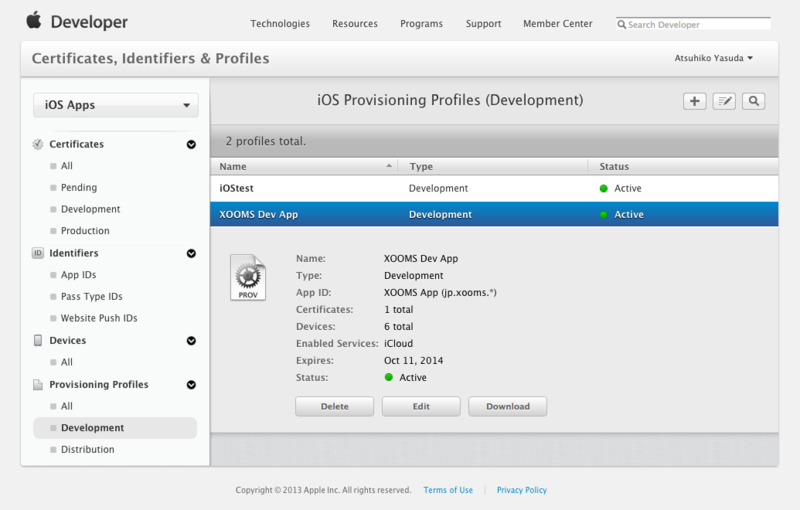Click the Certificates section heading
Viewport: 800px width, 510px height.
[x=76, y=144]
